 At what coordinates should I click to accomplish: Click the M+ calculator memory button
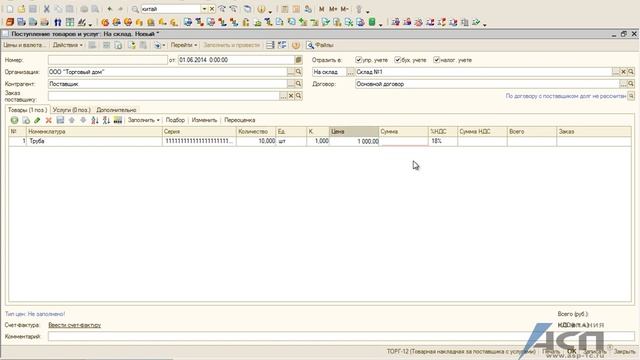pos(333,9)
